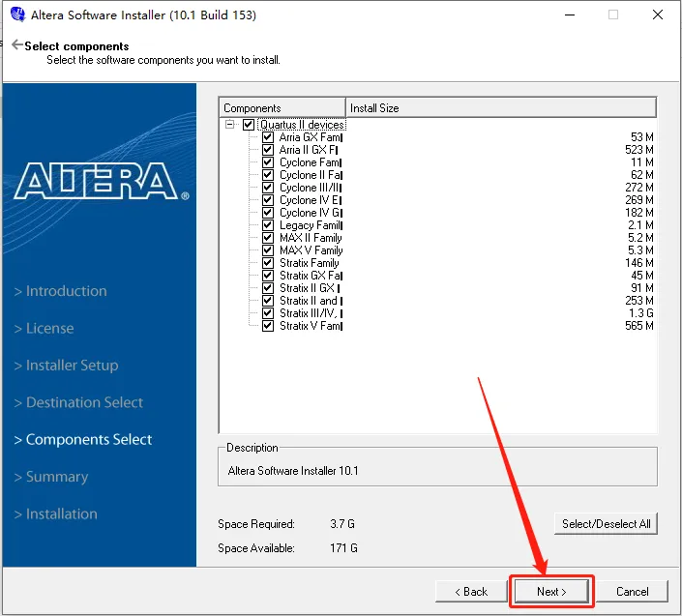
Task: Click the Introduction step in sidebar
Action: 60,291
